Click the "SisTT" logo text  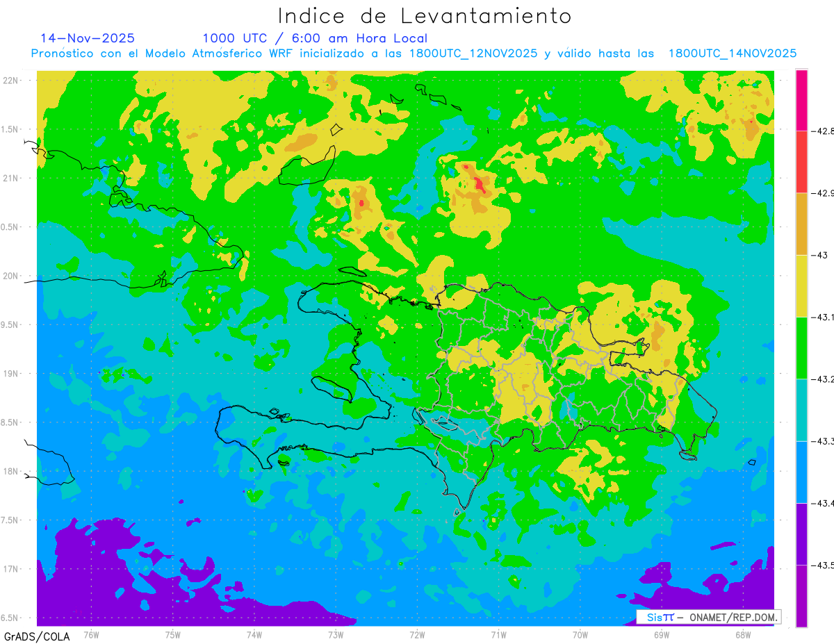660,617
